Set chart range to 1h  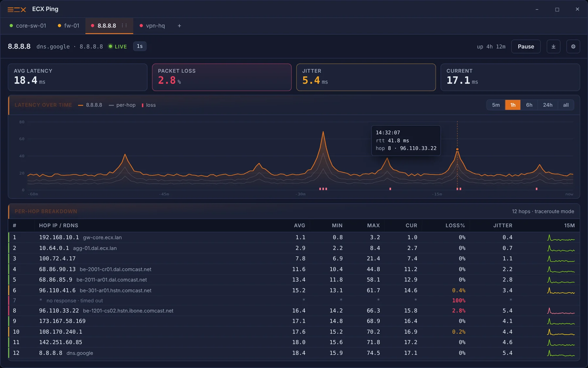click(x=513, y=105)
